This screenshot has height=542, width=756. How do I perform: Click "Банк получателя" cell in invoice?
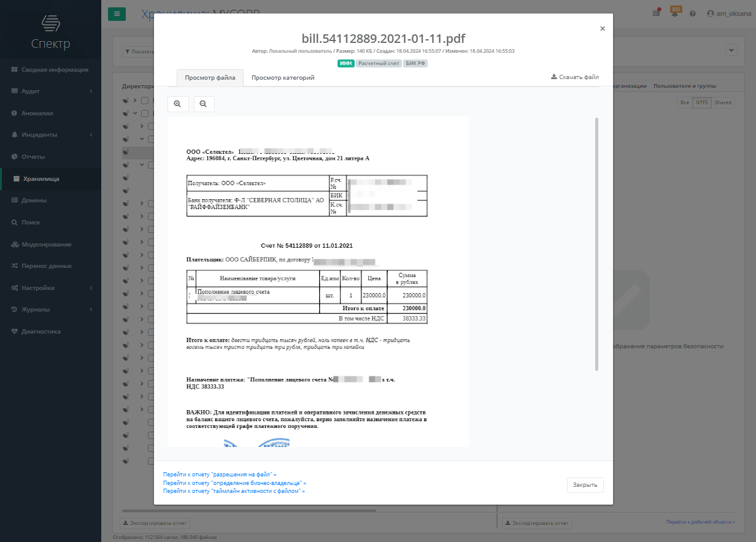click(258, 204)
